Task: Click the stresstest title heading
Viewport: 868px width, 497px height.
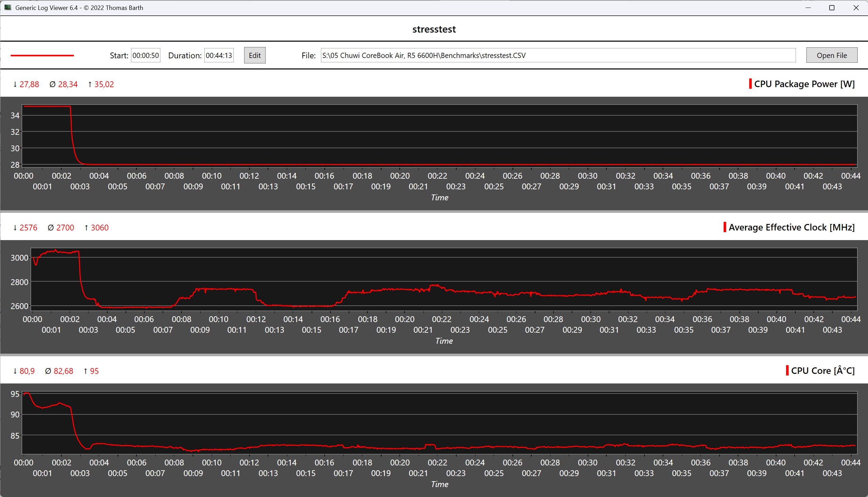Action: [x=434, y=29]
